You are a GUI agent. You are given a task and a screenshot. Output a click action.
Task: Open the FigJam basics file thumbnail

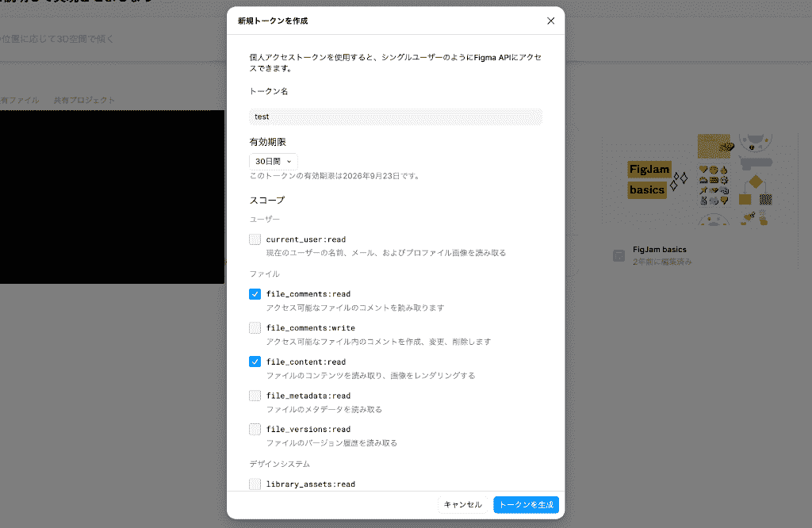click(x=700, y=179)
